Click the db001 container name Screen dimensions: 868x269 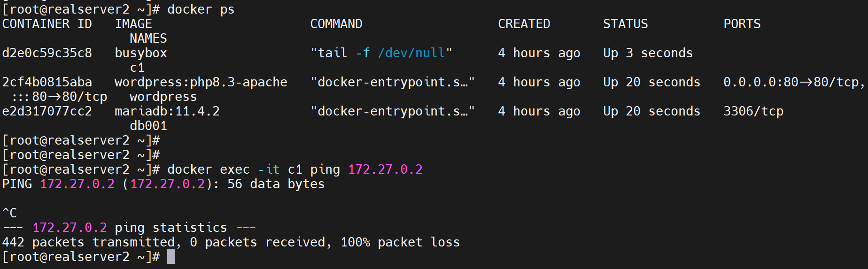pyautogui.click(x=148, y=126)
